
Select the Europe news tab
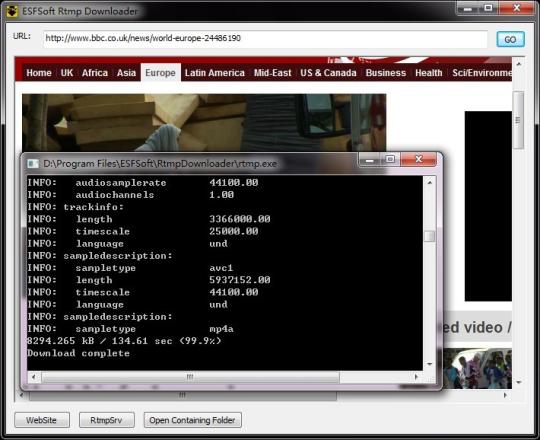tap(160, 73)
